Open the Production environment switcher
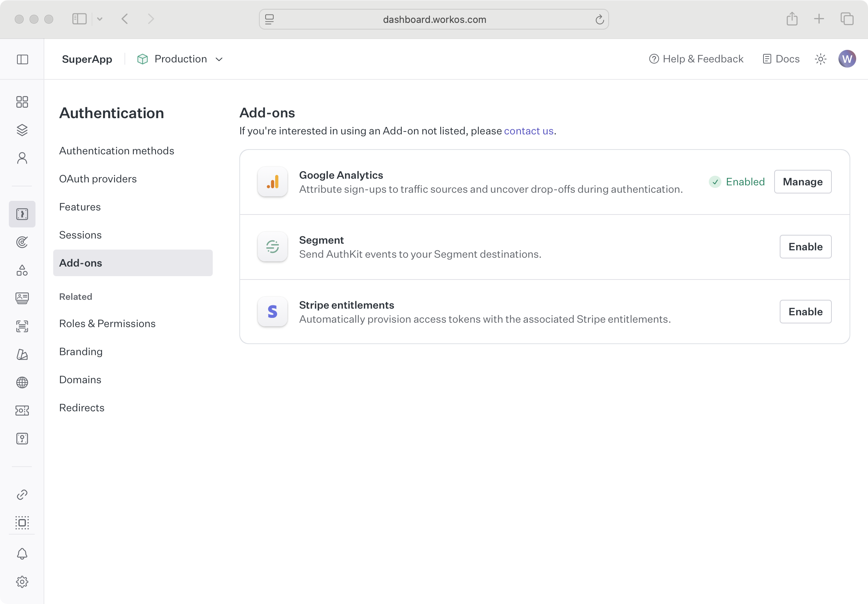This screenshot has width=868, height=604. [180, 59]
